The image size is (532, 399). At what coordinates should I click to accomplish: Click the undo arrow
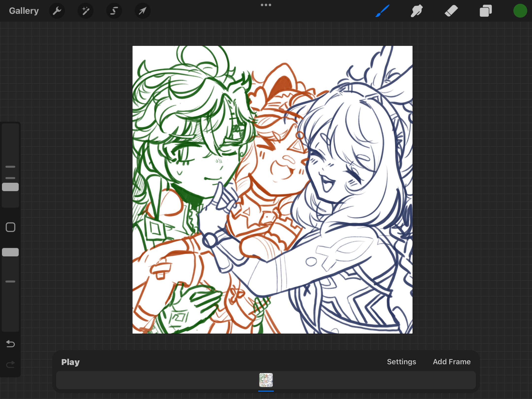[x=10, y=344]
